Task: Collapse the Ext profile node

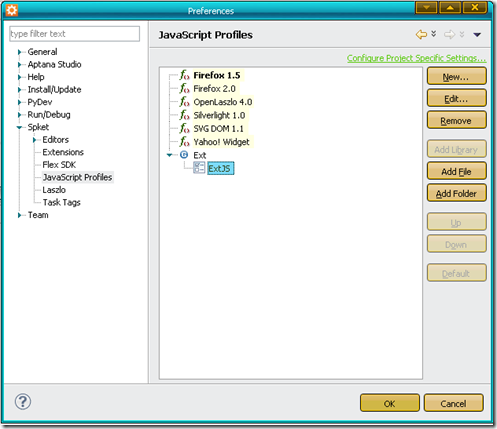Action: point(170,155)
